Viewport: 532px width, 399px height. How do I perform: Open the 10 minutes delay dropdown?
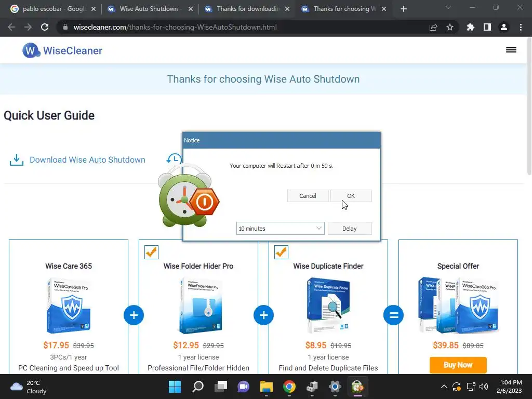coord(280,229)
